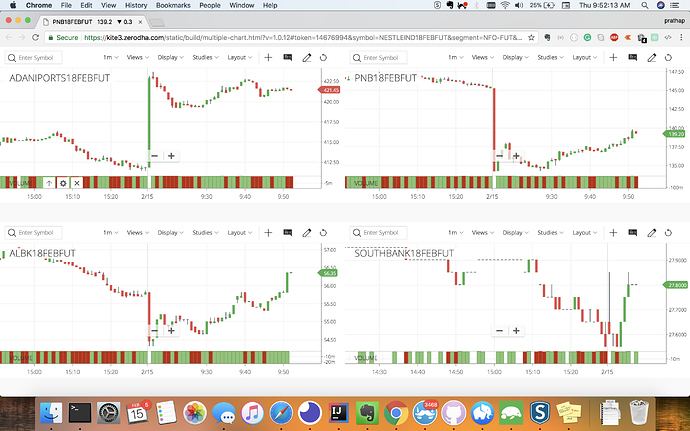Toggle crosshair plus icon in ALBK18FEBFUT chart toolbar
Screen dimensions: 690x431
tap(268, 232)
